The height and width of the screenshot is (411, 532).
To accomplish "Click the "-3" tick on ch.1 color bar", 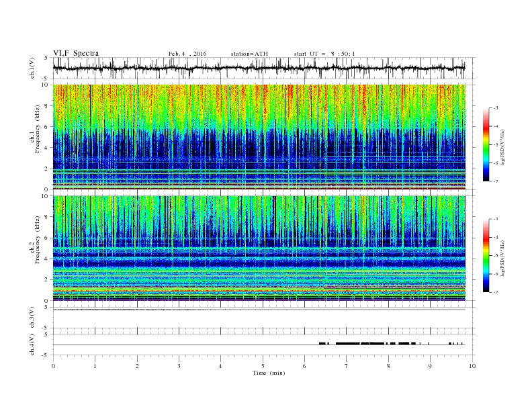I will coord(496,108).
